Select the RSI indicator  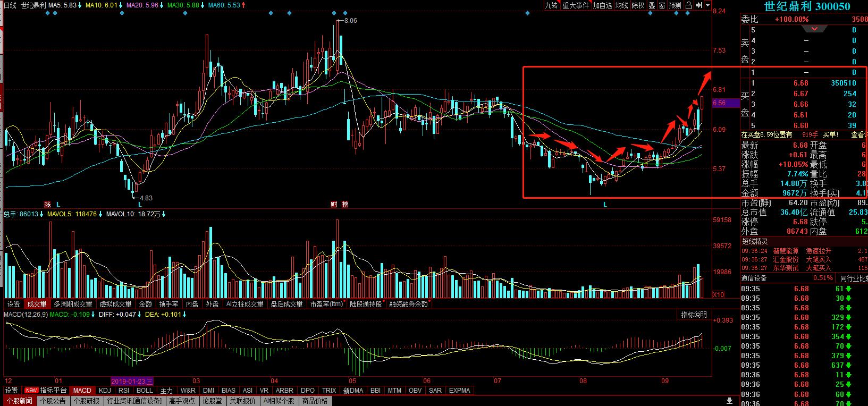124,391
